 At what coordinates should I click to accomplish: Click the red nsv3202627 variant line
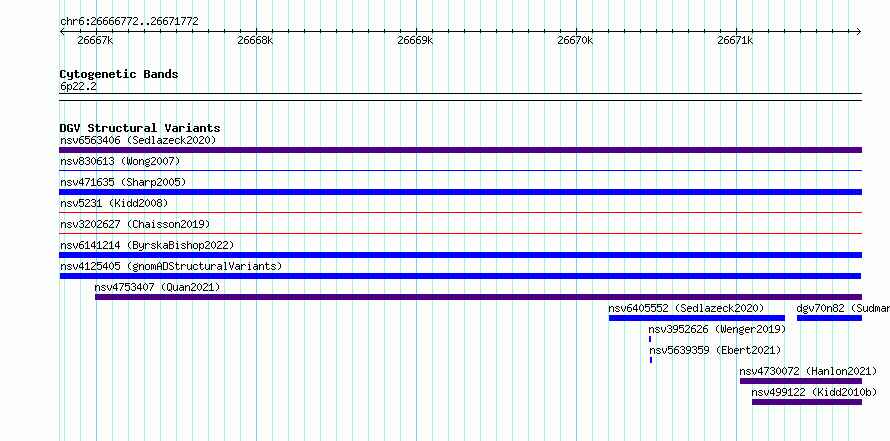point(460,233)
